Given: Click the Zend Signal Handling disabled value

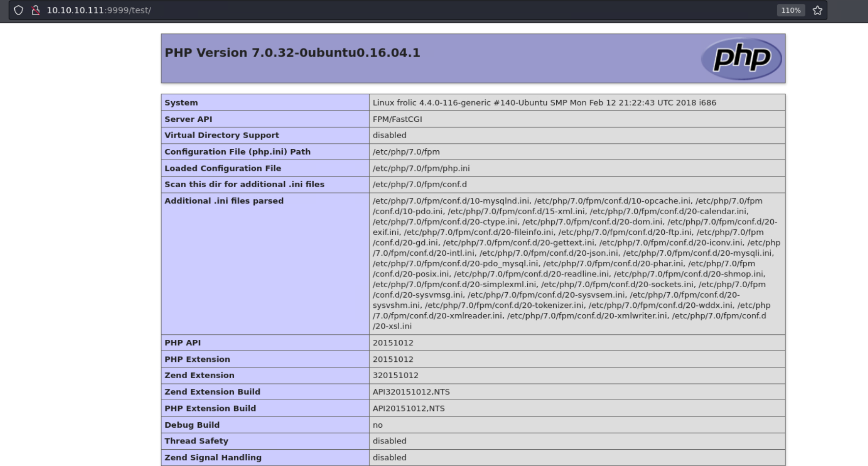Looking at the screenshot, I should [389, 457].
